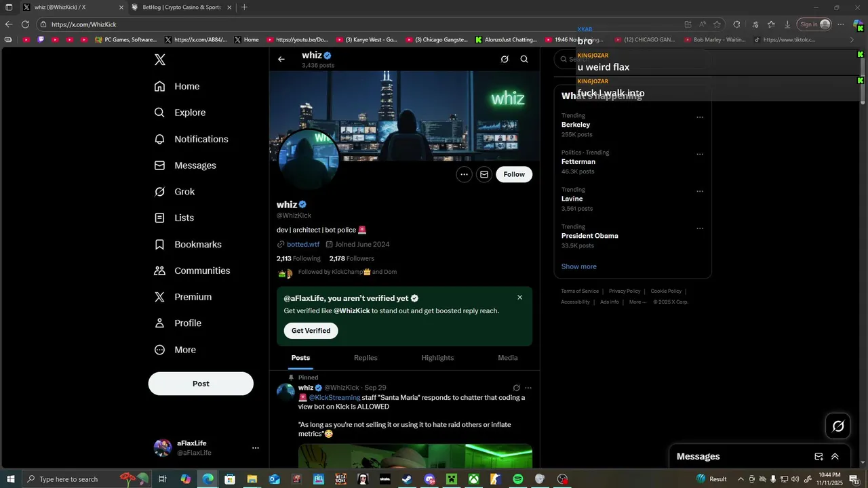
Task: Open the President Obama trending topic
Action: coord(590,236)
